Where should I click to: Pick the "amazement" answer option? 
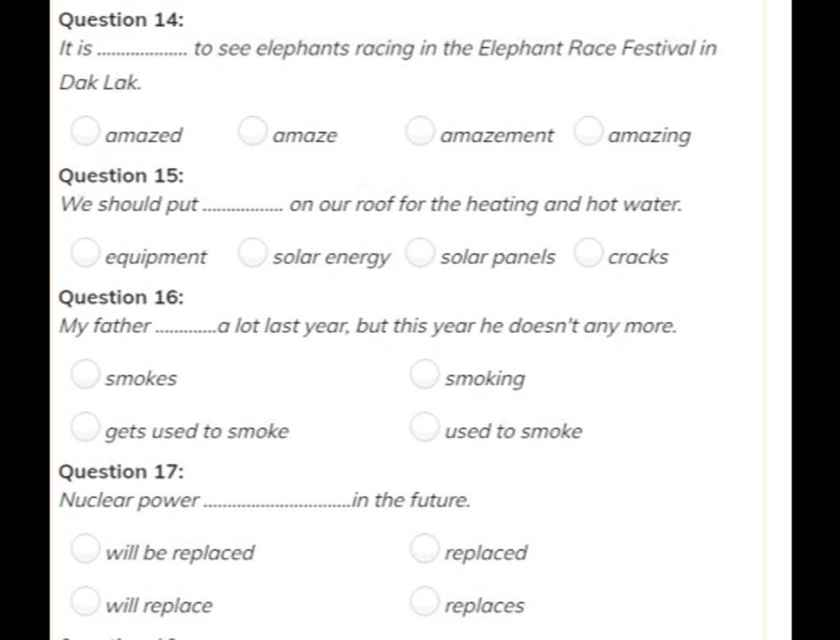[420, 131]
